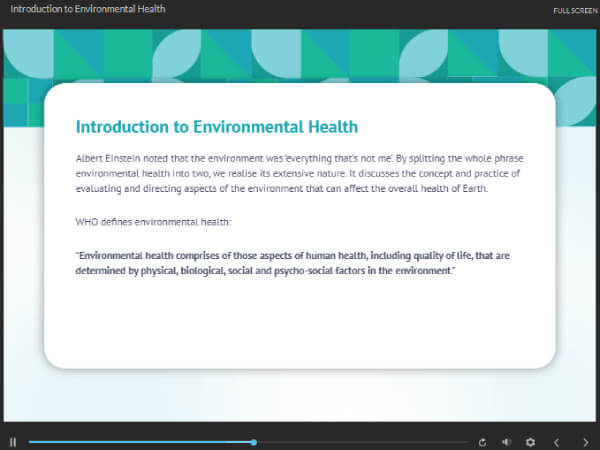Switch to FULL SCREEN mode
This screenshot has height=450, width=600.
click(x=575, y=11)
